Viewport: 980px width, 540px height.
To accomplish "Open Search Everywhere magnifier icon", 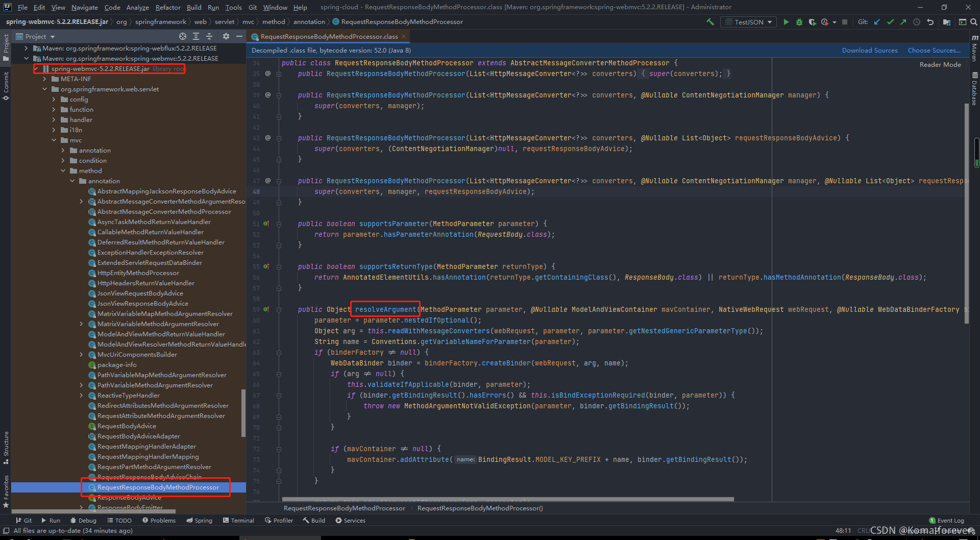I will [x=974, y=22].
